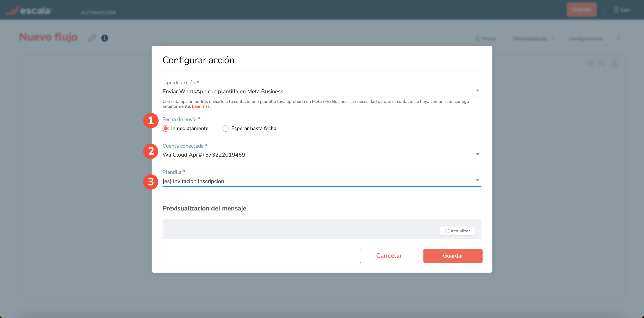Click the dialog's Guardar button

click(453, 256)
